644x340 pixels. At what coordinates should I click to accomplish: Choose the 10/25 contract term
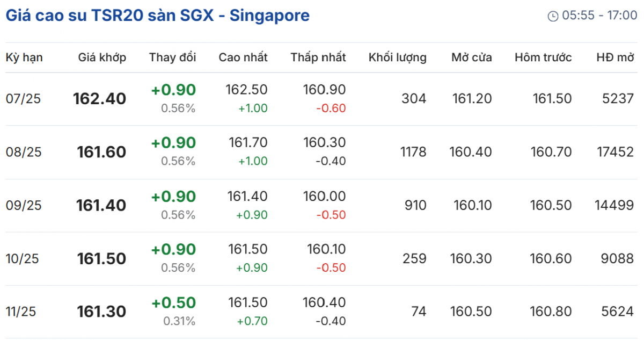23,258
